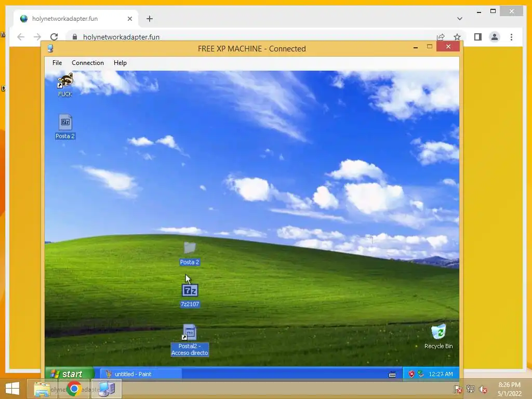Share this page icon in Chrome
The image size is (532, 399).
441,37
